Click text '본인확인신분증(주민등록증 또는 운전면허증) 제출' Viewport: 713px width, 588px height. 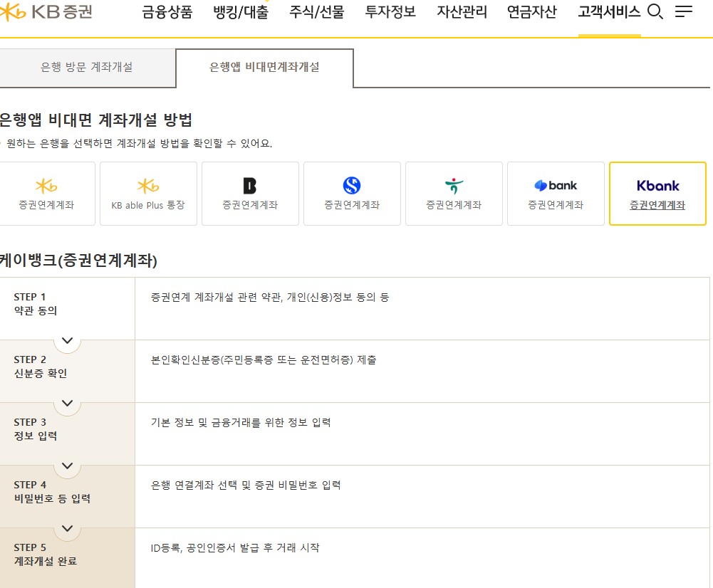coord(264,360)
